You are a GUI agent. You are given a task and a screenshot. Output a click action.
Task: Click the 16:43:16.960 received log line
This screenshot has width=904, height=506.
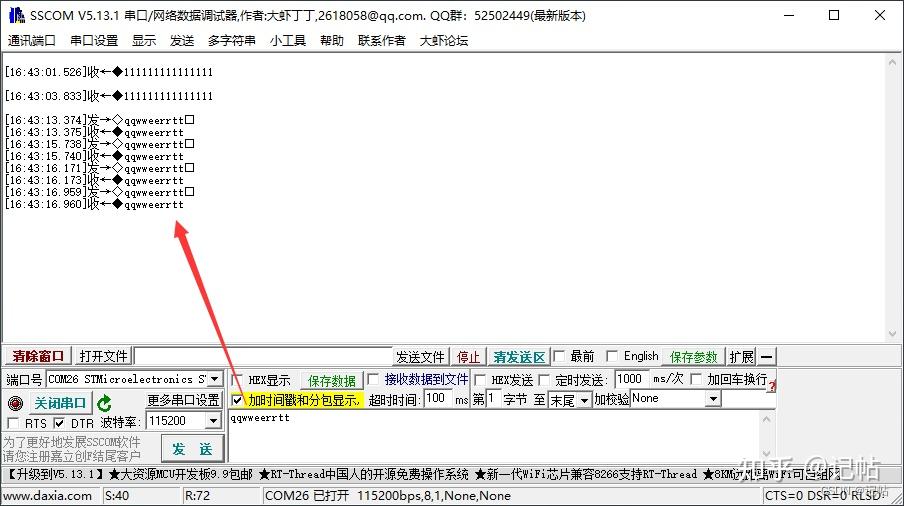click(x=94, y=204)
